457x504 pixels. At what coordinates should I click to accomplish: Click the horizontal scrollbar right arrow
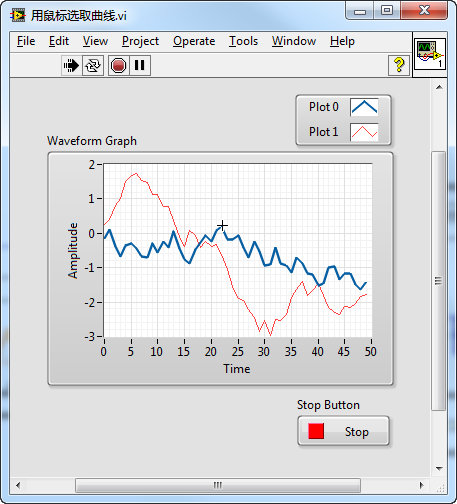(x=422, y=485)
